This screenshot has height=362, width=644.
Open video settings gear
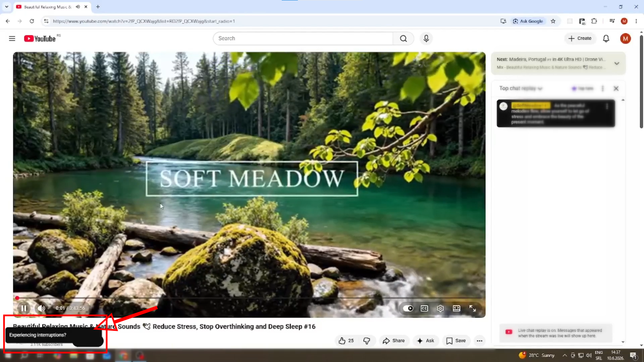tap(440, 308)
